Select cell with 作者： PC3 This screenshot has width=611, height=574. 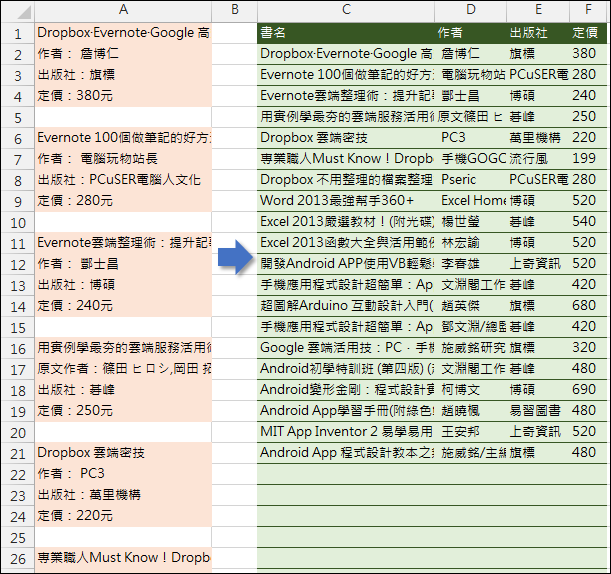click(123, 474)
